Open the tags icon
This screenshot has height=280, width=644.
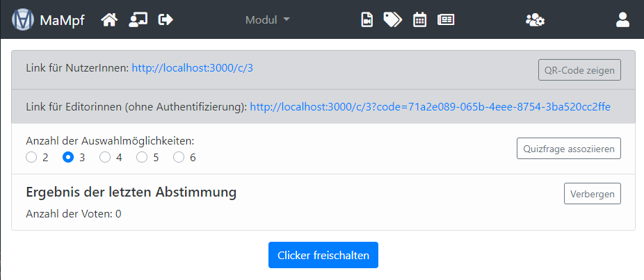click(392, 20)
